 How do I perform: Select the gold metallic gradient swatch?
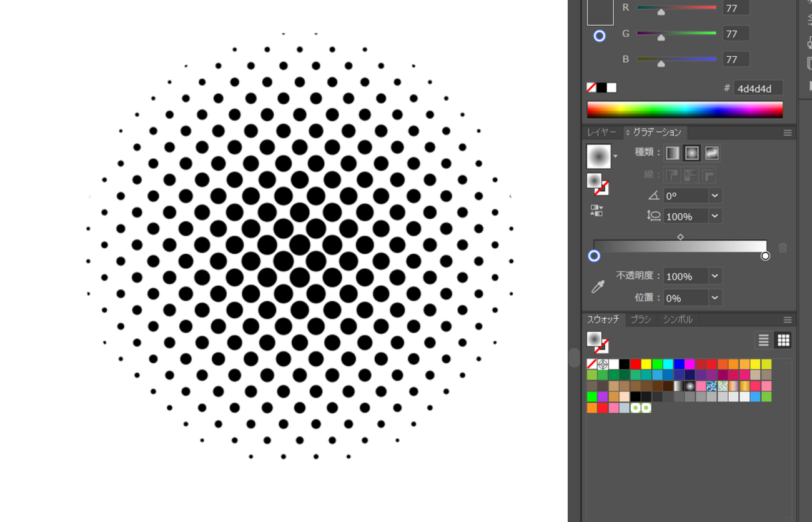point(745,386)
